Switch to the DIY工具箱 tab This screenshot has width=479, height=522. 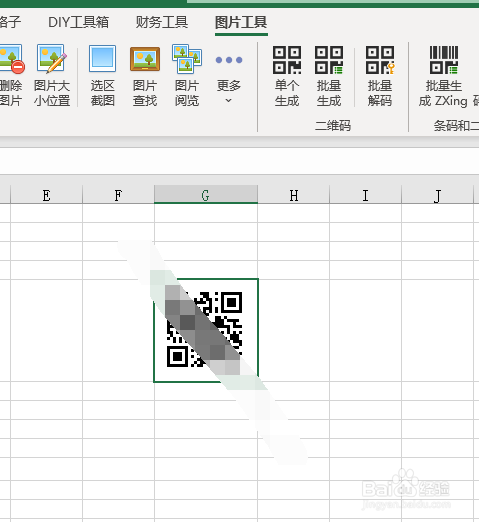[79, 22]
